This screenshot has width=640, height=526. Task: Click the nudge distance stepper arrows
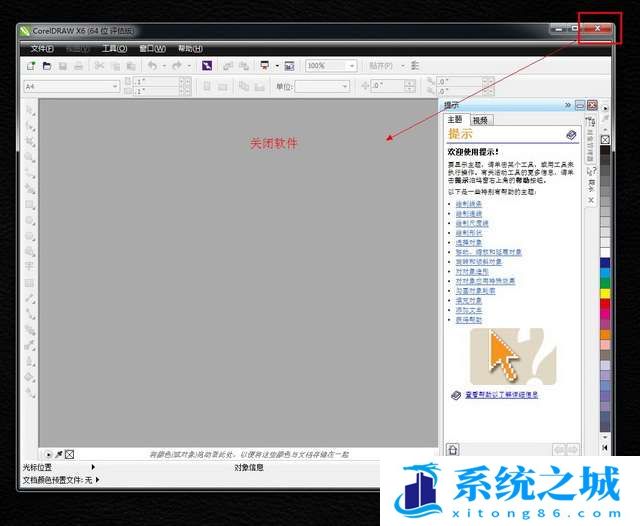[410, 86]
